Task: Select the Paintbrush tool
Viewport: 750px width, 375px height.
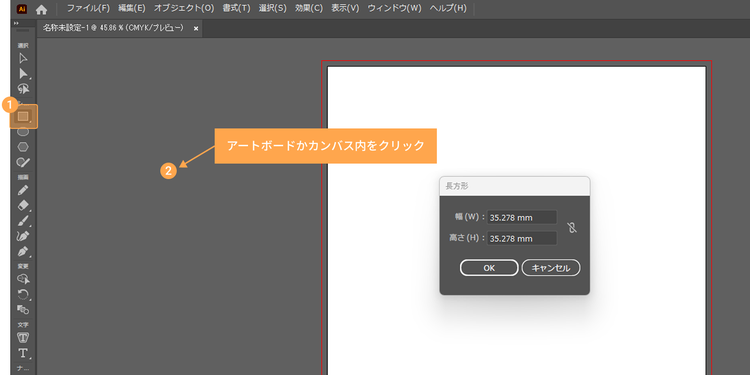Action: (x=23, y=221)
